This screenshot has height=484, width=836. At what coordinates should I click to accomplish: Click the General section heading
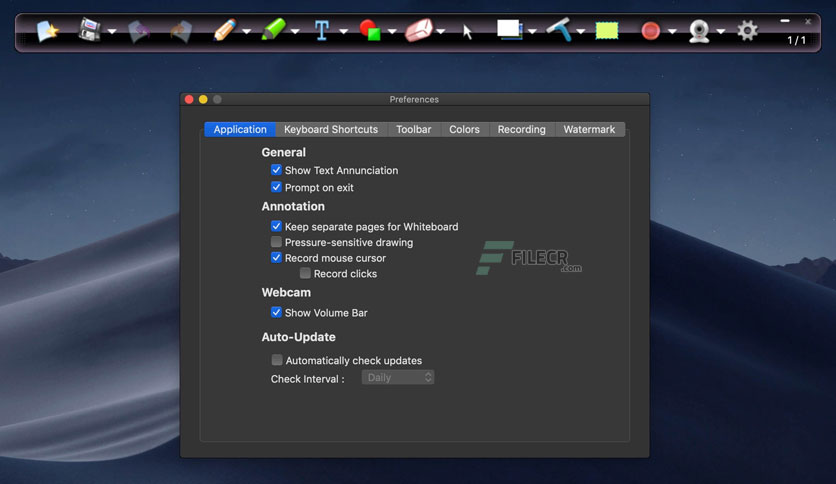point(284,152)
